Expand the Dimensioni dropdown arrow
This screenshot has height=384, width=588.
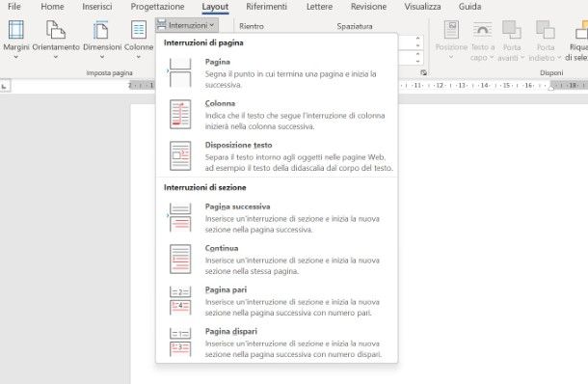point(101,57)
